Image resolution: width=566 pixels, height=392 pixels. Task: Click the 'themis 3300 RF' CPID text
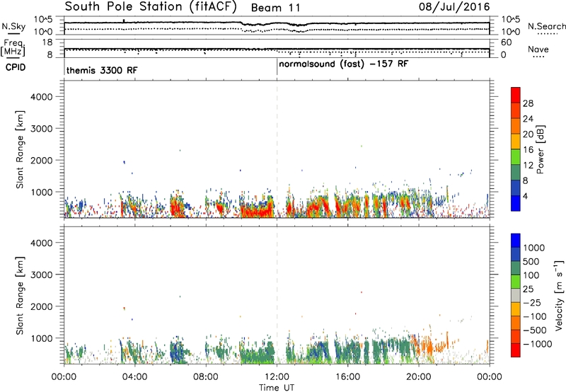pos(102,70)
